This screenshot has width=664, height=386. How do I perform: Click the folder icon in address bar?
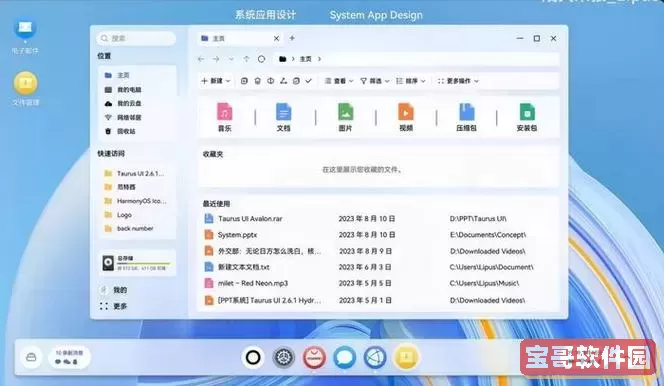pos(282,59)
